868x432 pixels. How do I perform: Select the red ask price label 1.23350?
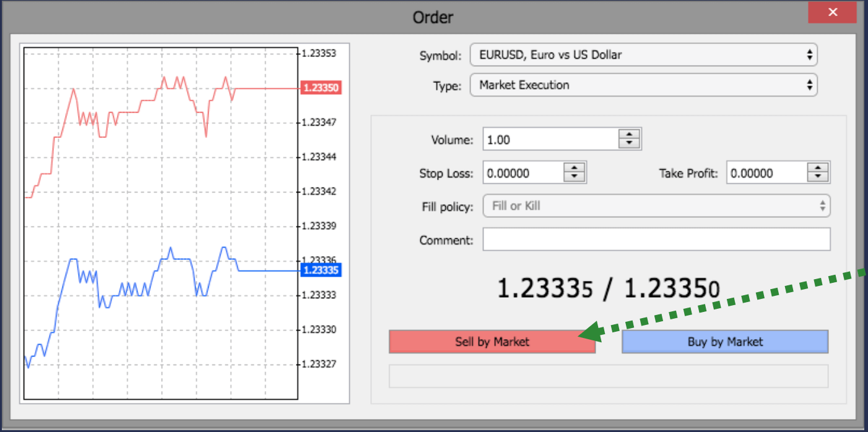(x=321, y=87)
